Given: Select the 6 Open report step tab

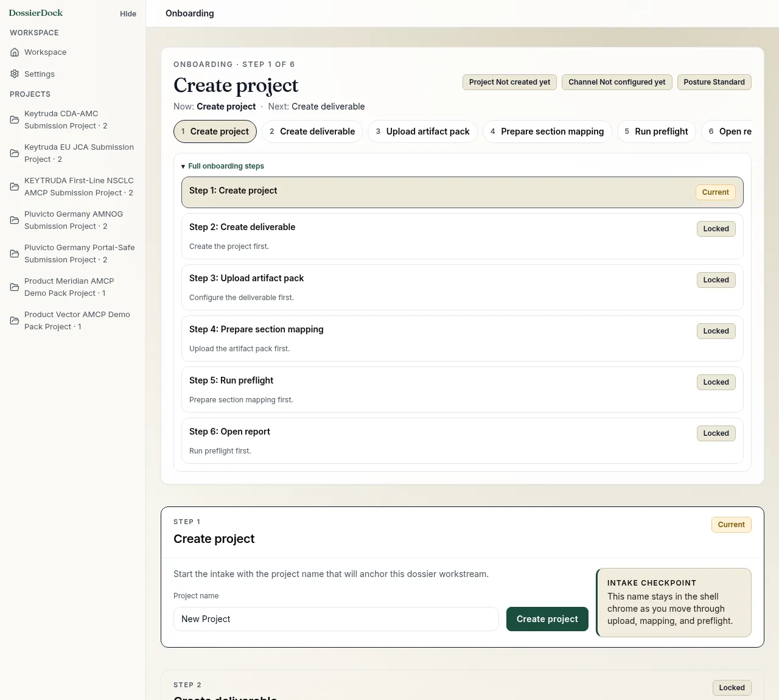Looking at the screenshot, I should pyautogui.click(x=727, y=131).
